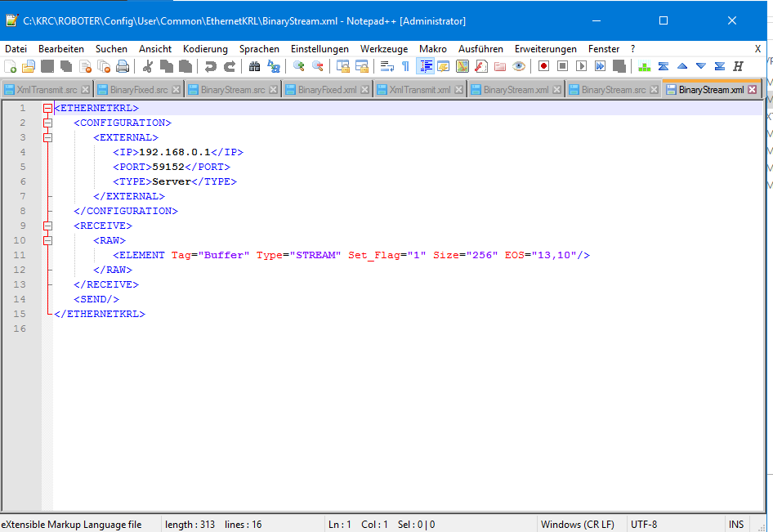This screenshot has width=773, height=532.
Task: Collapse the RAW fold marker
Action: tap(47, 240)
